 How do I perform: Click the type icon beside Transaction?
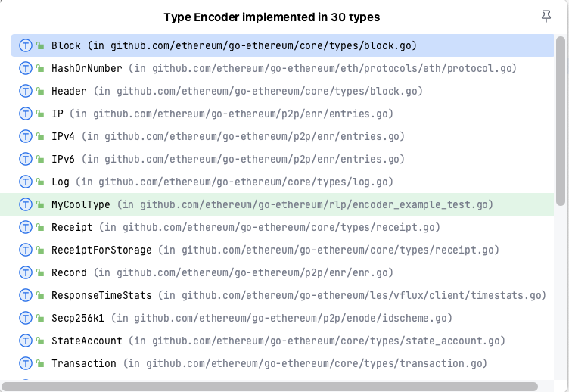[26, 363]
